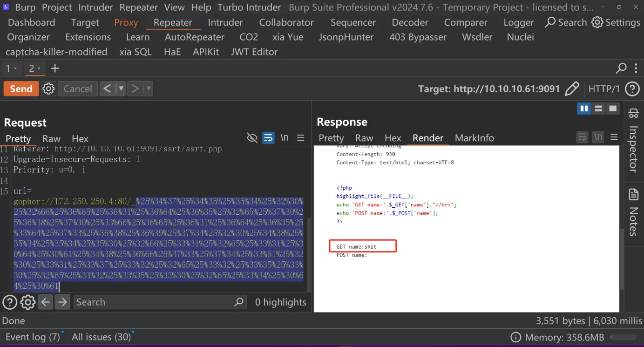The width and height of the screenshot is (644, 347).
Task: Go to next request in history
Action: pyautogui.click(x=135, y=88)
